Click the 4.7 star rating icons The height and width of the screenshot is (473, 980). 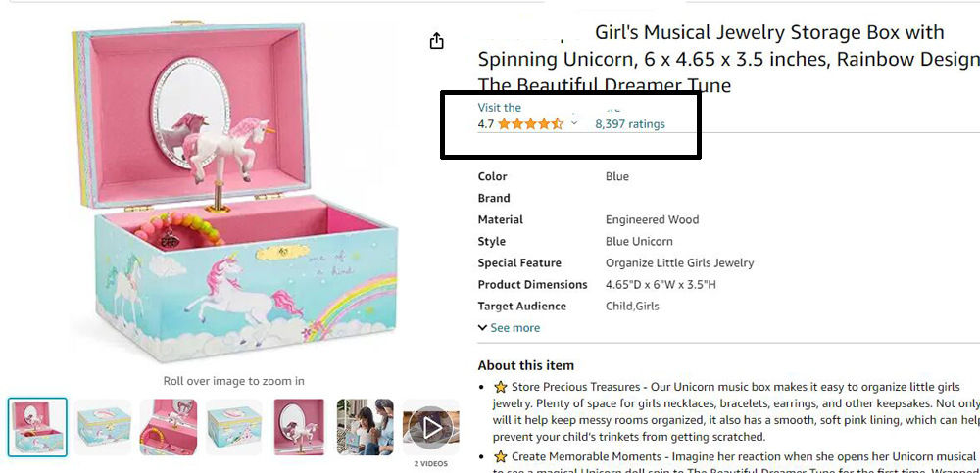530,124
